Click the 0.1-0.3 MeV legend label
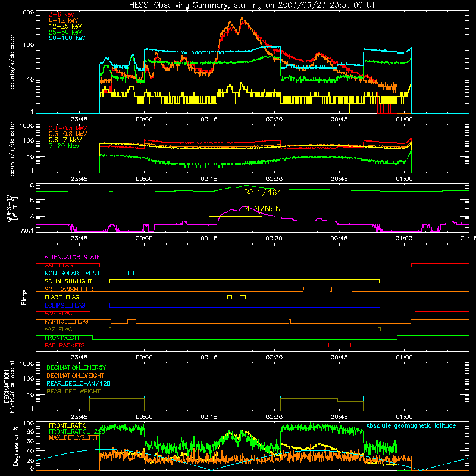This screenshot has width=476, height=476. pyautogui.click(x=68, y=128)
